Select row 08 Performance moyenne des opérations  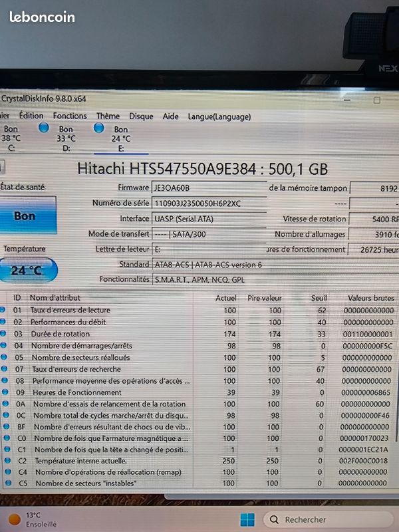tap(198, 380)
